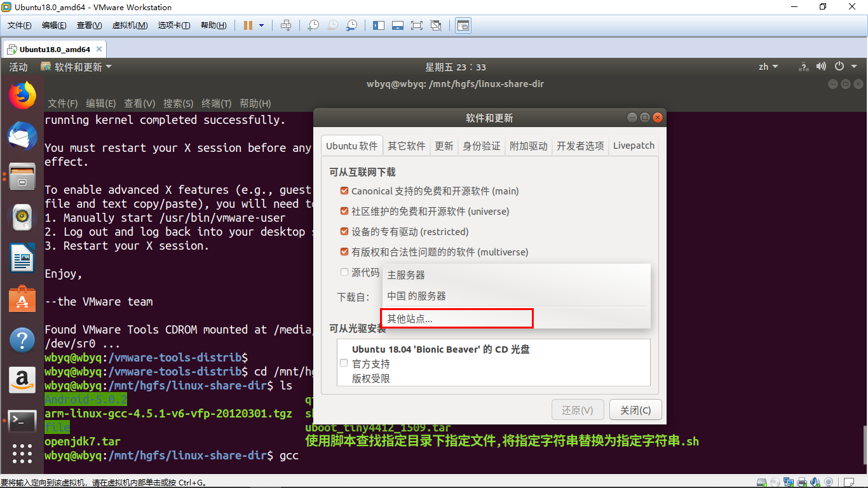
Task: Toggle the Bionic Beaver CD source checkbox
Action: 344,363
